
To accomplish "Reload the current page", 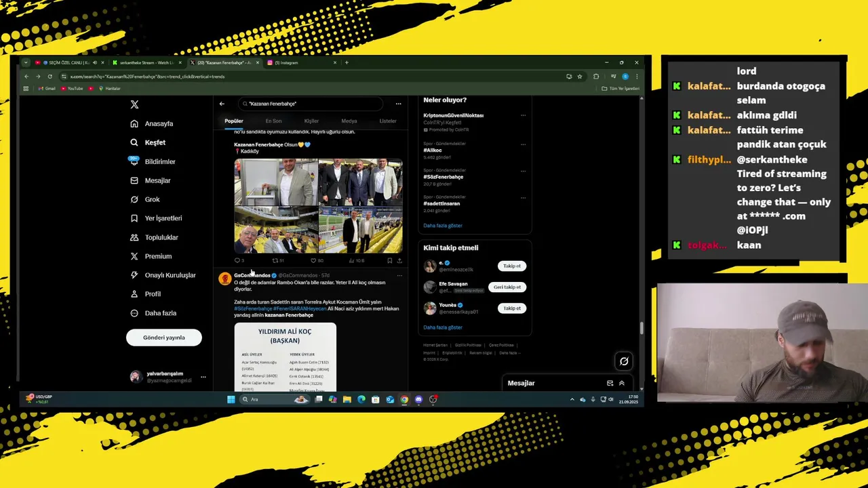I will (50, 77).
